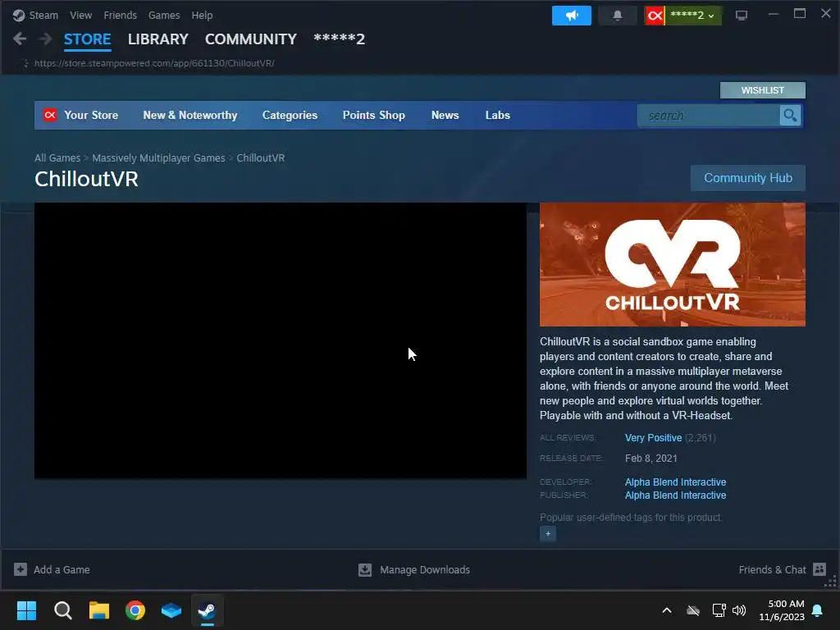Click All Games breadcrumb
The image size is (840, 630).
click(57, 158)
